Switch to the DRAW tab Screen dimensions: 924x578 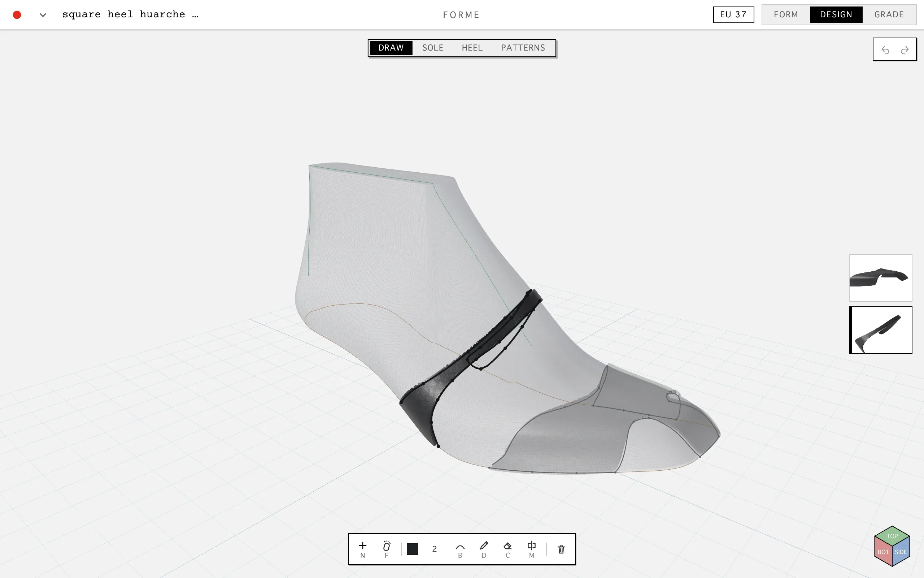[391, 48]
